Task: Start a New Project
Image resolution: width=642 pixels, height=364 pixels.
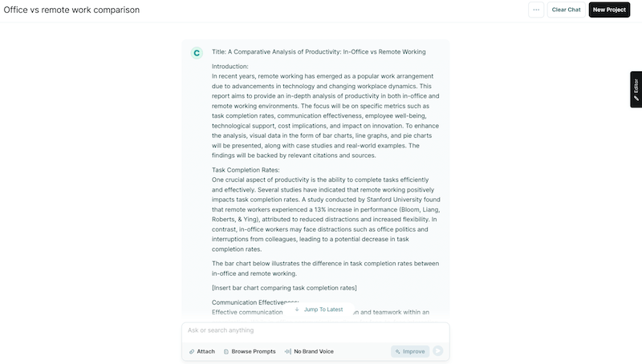Action: [x=609, y=10]
